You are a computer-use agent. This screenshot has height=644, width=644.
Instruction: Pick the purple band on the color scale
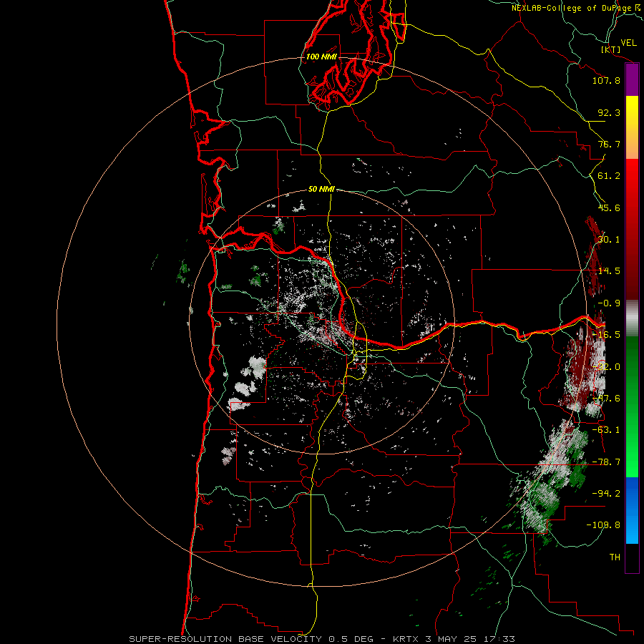(x=632, y=80)
